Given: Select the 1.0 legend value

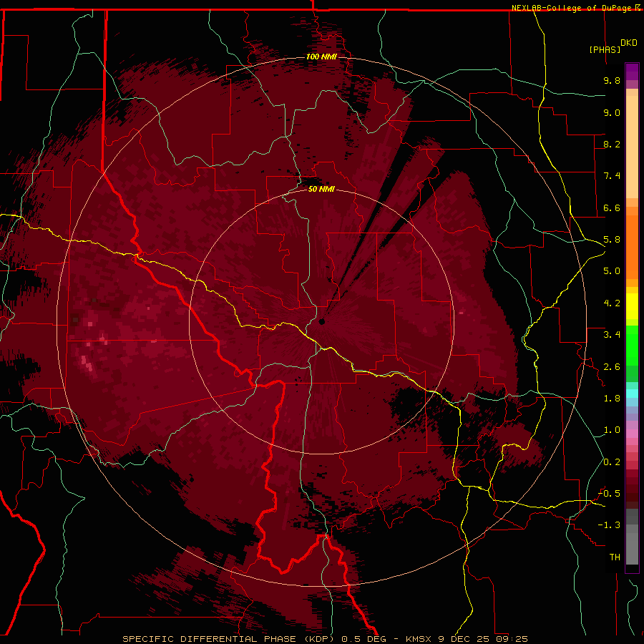Looking at the screenshot, I should 612,430.
